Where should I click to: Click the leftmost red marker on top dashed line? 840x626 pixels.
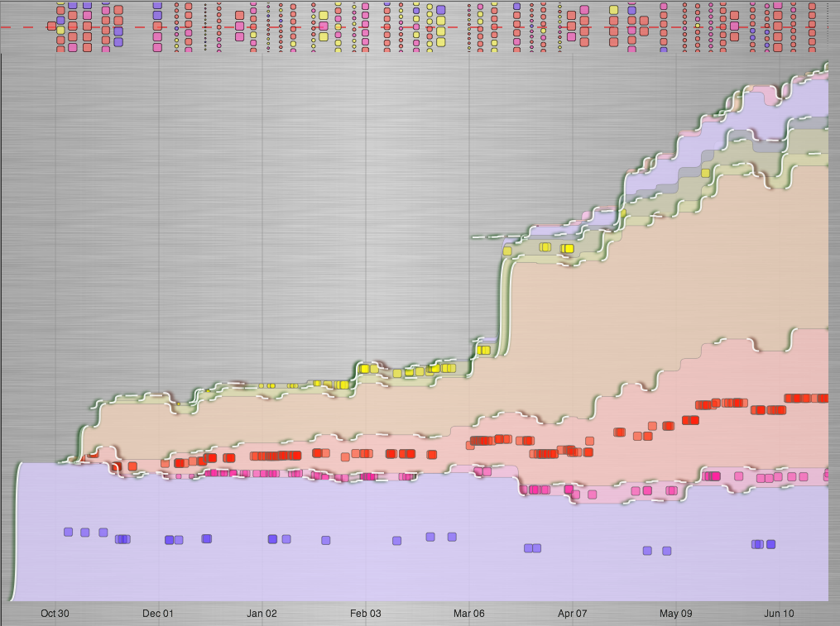pyautogui.click(x=52, y=26)
